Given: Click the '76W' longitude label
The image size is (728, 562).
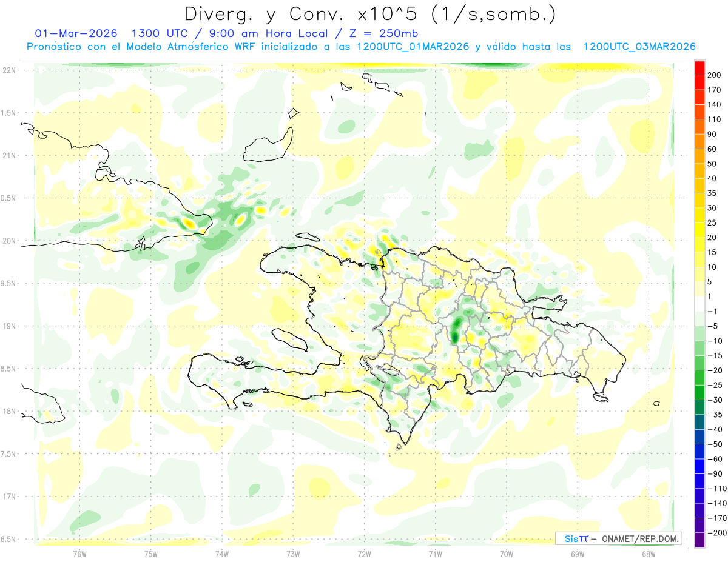Looking at the screenshot, I should click(x=79, y=554).
